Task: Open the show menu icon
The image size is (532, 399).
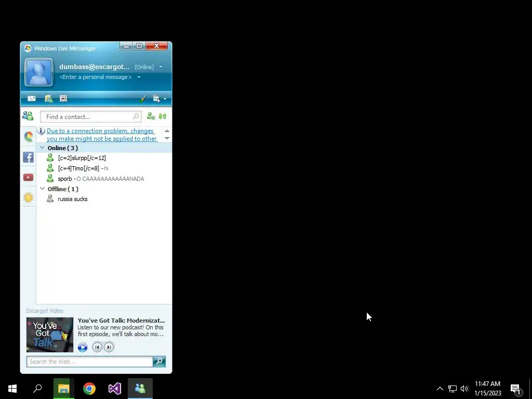Action: 156,99
